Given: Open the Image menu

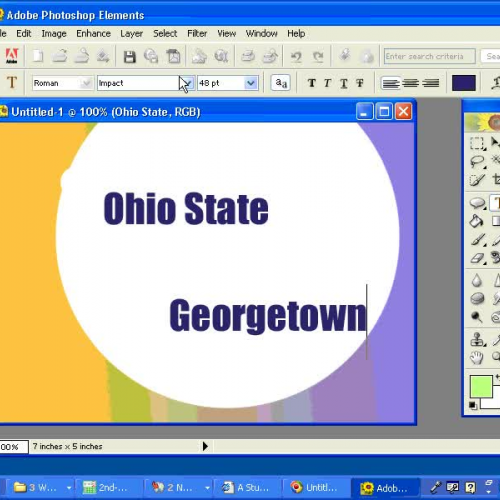Looking at the screenshot, I should (x=54, y=33).
